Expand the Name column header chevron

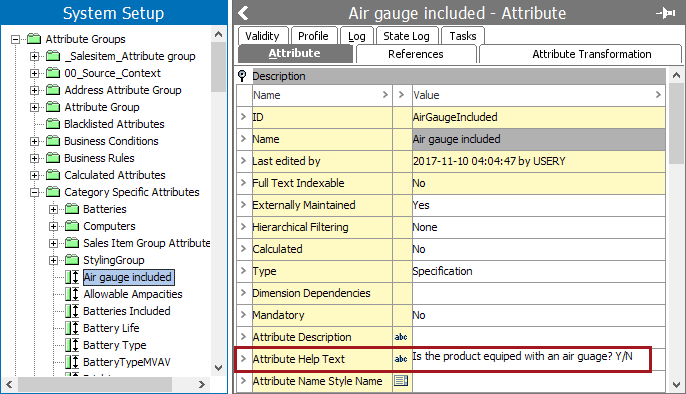(x=385, y=95)
